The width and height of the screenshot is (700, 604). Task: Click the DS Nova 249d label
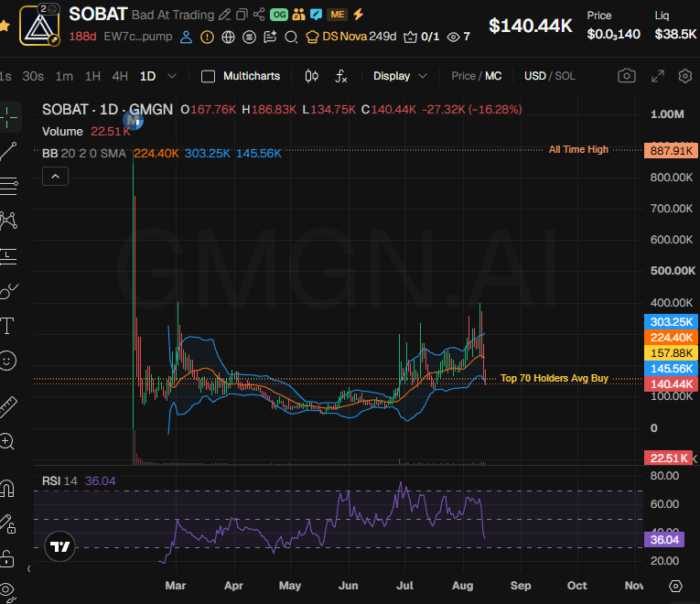click(x=351, y=37)
